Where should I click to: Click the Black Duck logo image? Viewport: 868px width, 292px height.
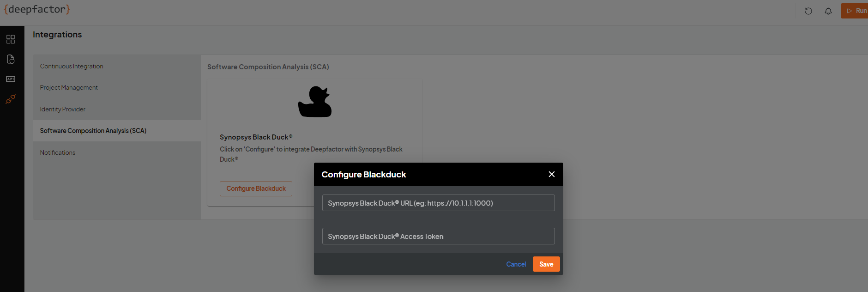click(315, 102)
